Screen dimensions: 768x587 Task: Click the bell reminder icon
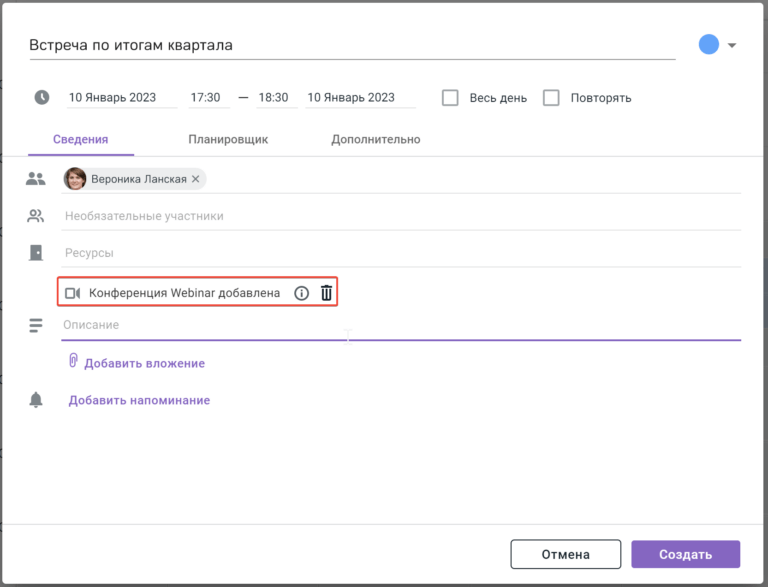(36, 400)
